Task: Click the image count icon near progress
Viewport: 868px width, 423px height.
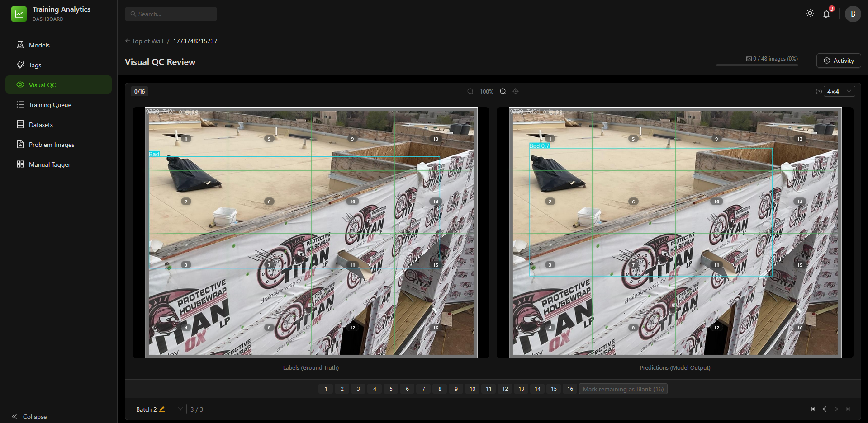Action: 749,59
